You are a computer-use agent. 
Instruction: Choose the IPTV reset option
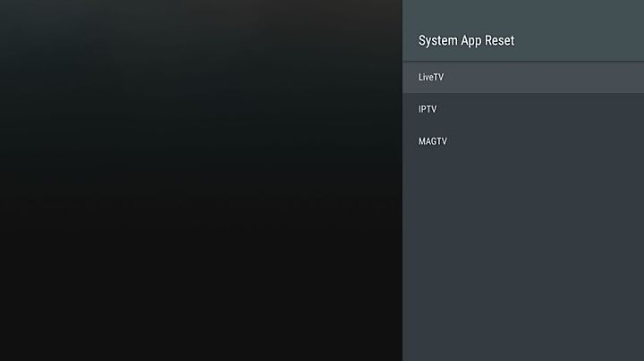[523, 109]
